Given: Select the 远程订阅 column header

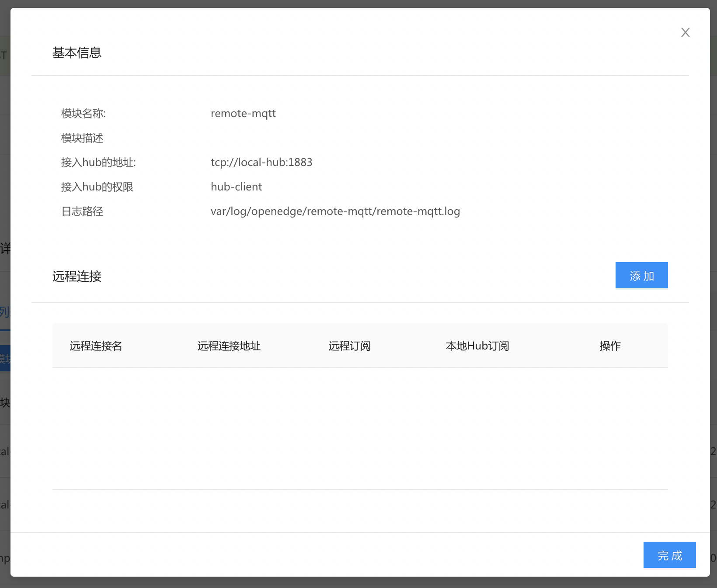Looking at the screenshot, I should pos(349,346).
